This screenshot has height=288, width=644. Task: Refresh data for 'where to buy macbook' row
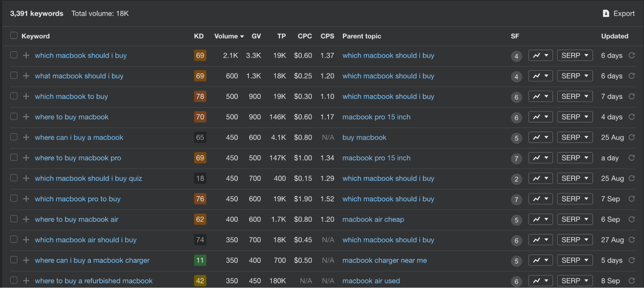(632, 117)
